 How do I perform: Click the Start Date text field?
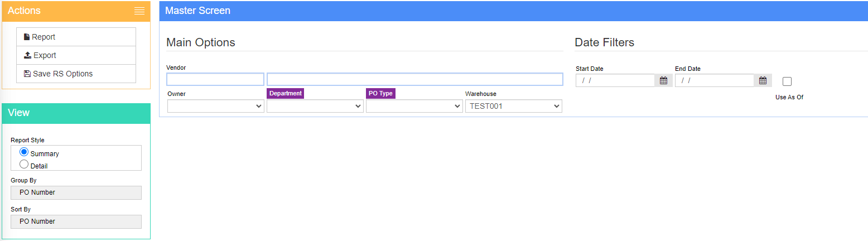(615, 80)
